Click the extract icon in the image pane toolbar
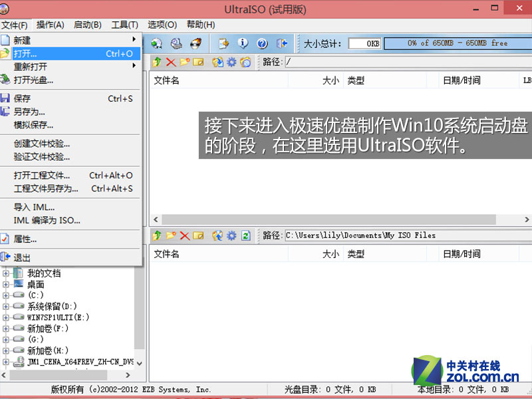Image resolution: width=532 pixels, height=399 pixels. click(x=218, y=62)
